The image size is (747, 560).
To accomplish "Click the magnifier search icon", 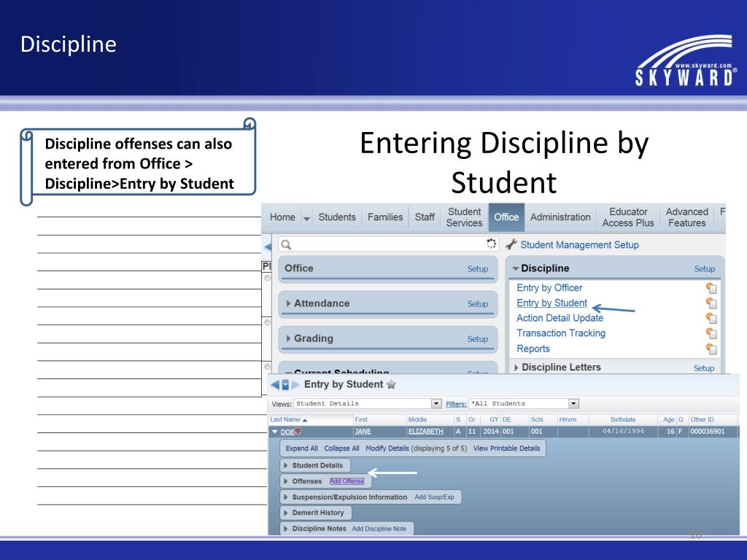I will (x=287, y=245).
